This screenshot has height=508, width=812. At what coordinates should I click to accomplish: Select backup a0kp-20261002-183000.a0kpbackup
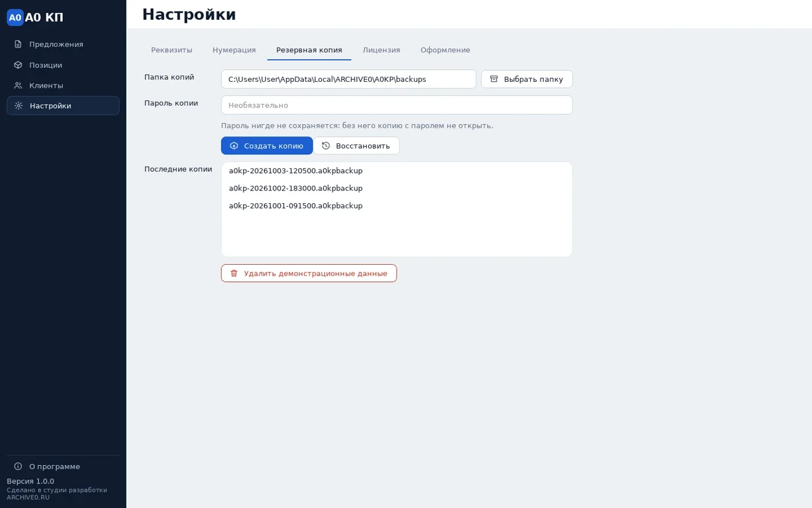tap(397, 188)
